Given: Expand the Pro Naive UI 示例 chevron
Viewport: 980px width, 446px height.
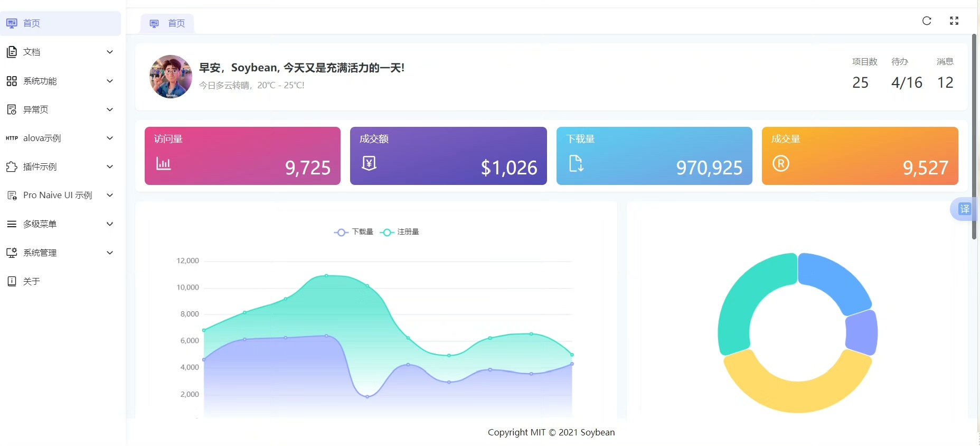Looking at the screenshot, I should 110,196.
